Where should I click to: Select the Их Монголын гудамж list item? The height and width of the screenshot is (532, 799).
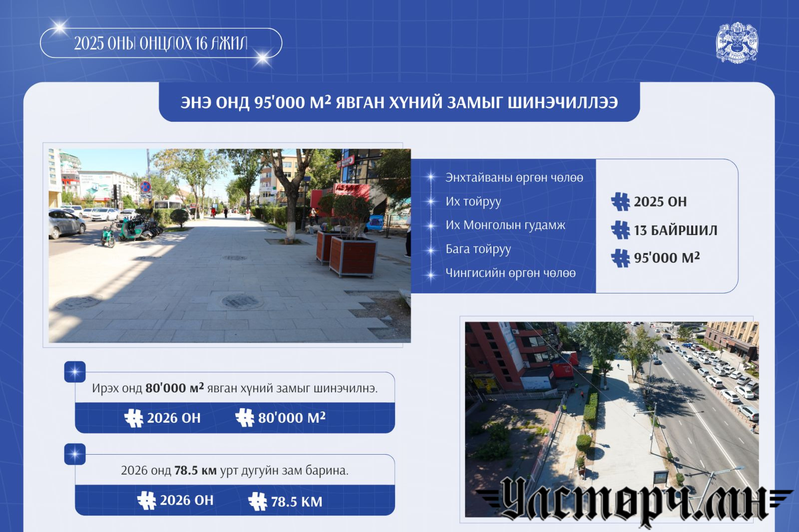[505, 225]
